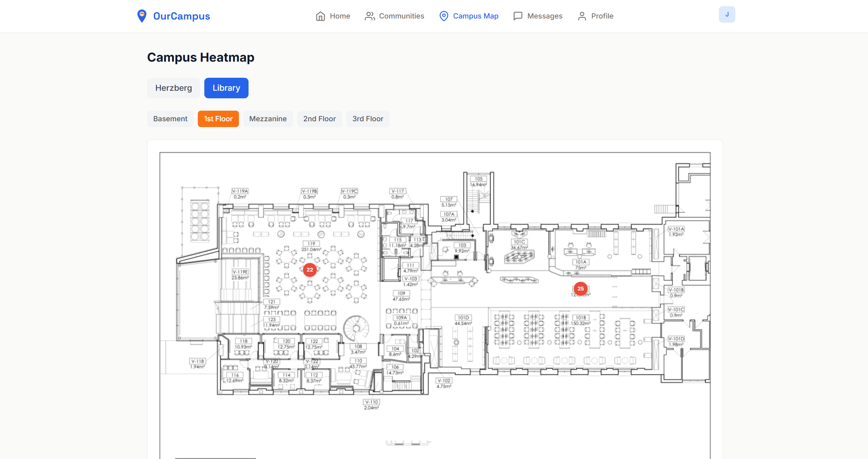Select the Library building button
Viewport: 868px width, 459px height.
(226, 88)
